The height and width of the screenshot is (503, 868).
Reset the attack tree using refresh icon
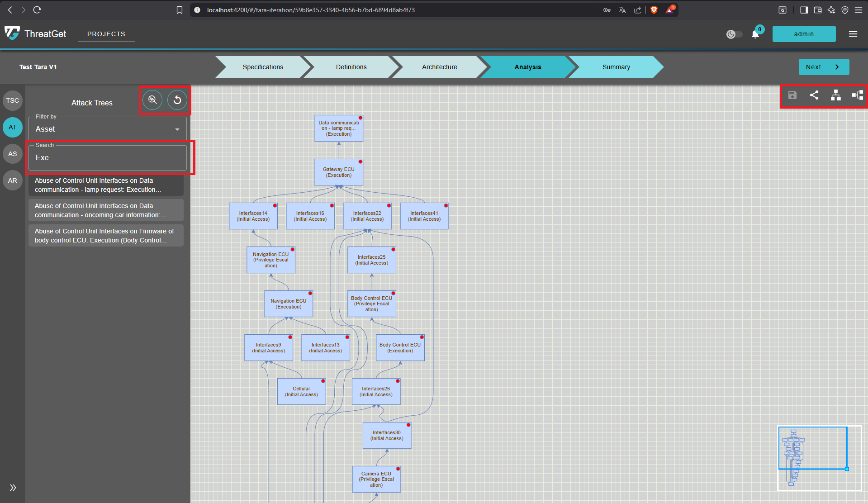tap(177, 100)
